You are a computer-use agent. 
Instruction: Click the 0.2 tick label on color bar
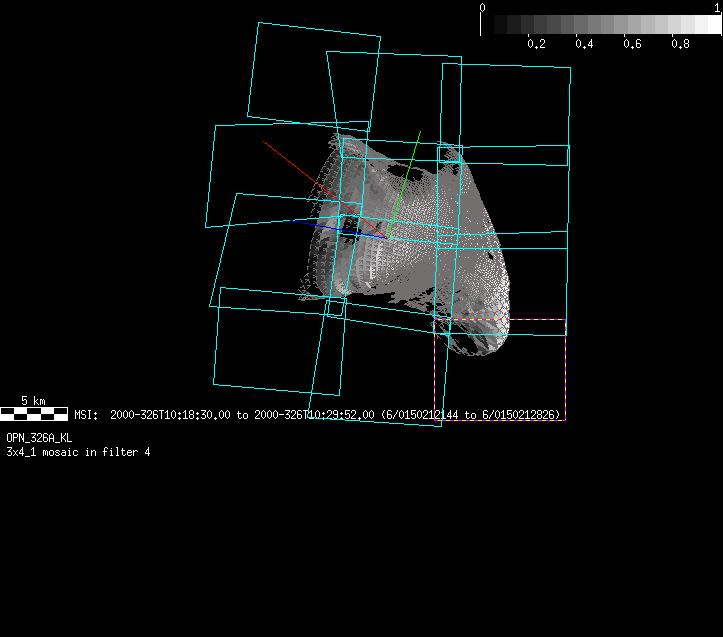tap(536, 44)
